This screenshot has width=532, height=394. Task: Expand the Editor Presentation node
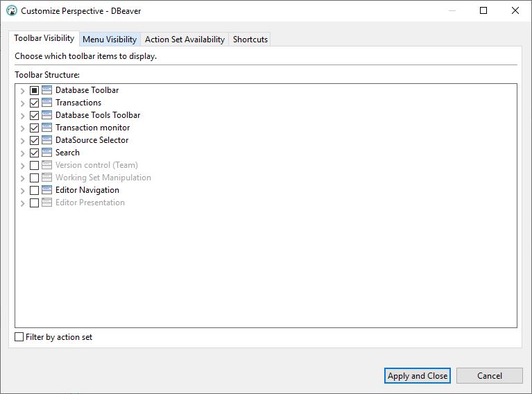click(22, 203)
